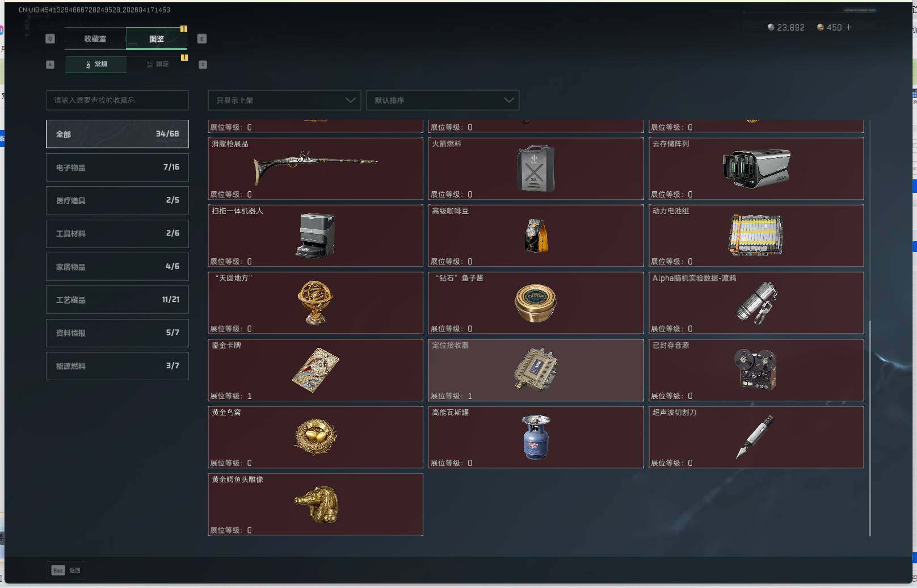Click the E key hint icon
The height and width of the screenshot is (588, 917).
point(202,39)
